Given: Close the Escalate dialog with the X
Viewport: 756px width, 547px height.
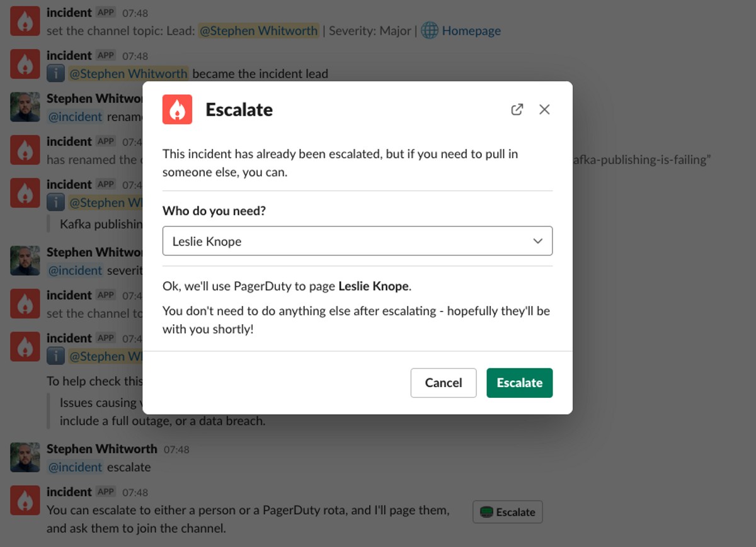Looking at the screenshot, I should coord(544,109).
